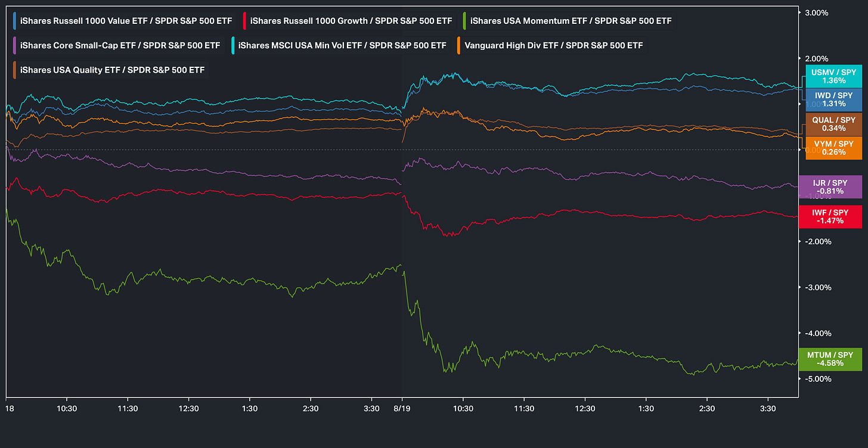The image size is (868, 448).
Task: Click the red color marker beside Russell 1000 Growth
Action: [246, 21]
